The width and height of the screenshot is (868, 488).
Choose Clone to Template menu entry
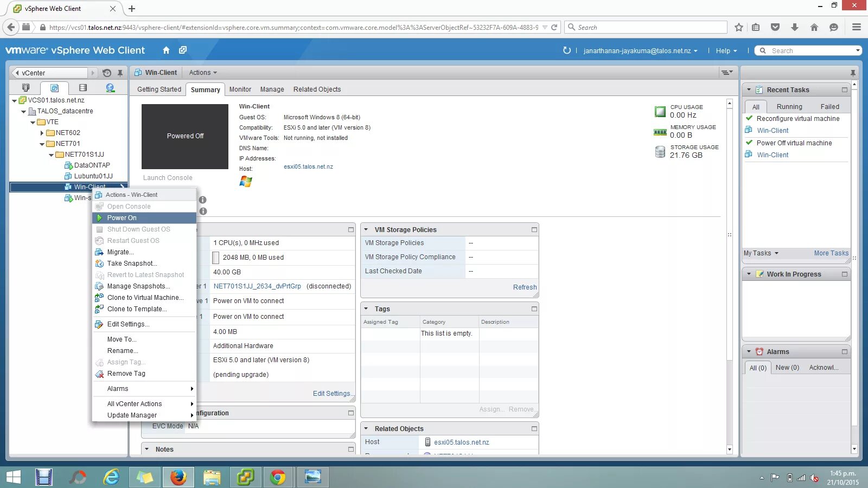tap(144, 309)
